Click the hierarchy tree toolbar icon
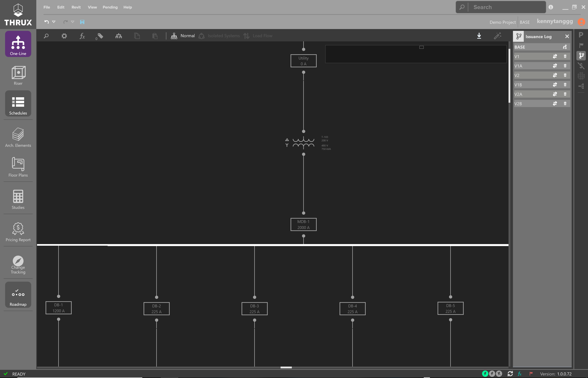 click(x=119, y=36)
